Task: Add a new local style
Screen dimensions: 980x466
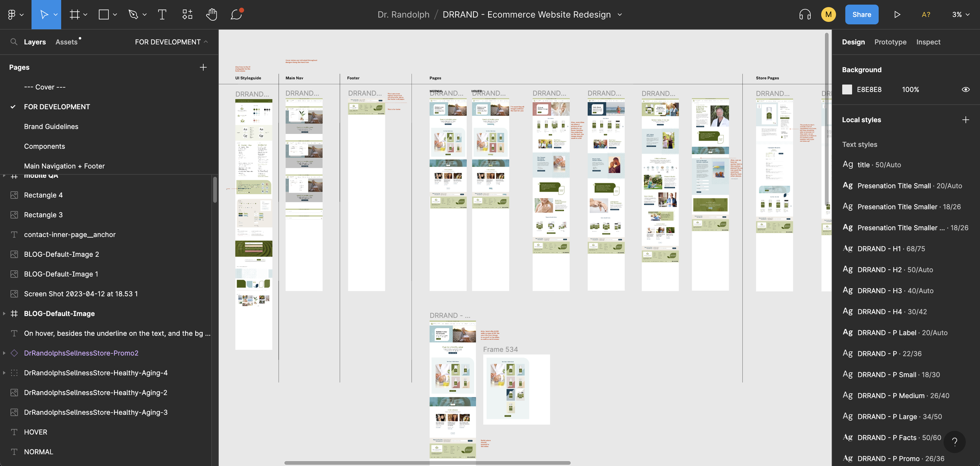Action: click(965, 120)
